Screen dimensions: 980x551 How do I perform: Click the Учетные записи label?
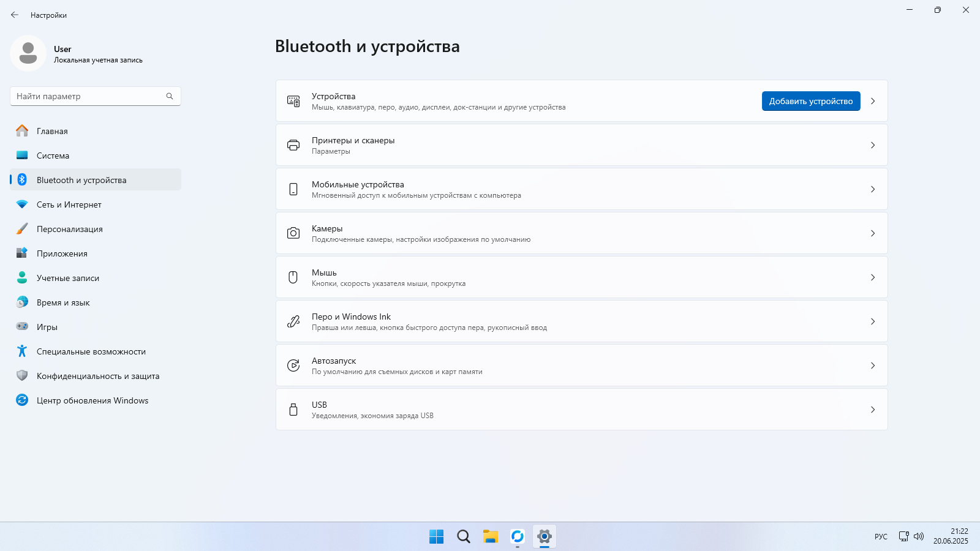(x=68, y=278)
